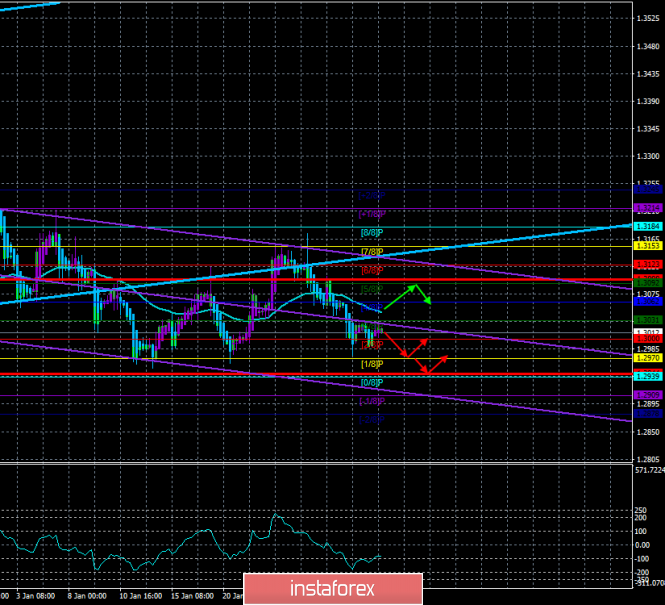Image resolution: width=665 pixels, height=605 pixels.
Task: Click the 1.3435 price axis label
Action: click(648, 74)
